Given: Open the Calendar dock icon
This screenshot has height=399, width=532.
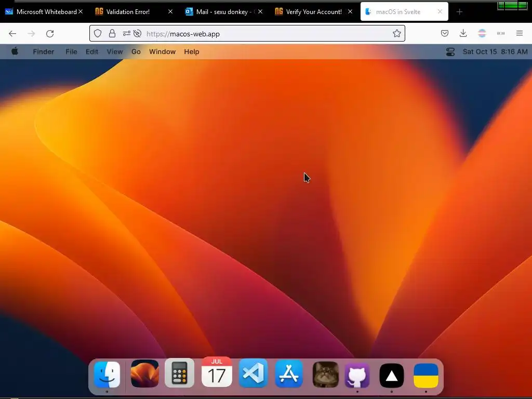Looking at the screenshot, I should click(x=217, y=372).
